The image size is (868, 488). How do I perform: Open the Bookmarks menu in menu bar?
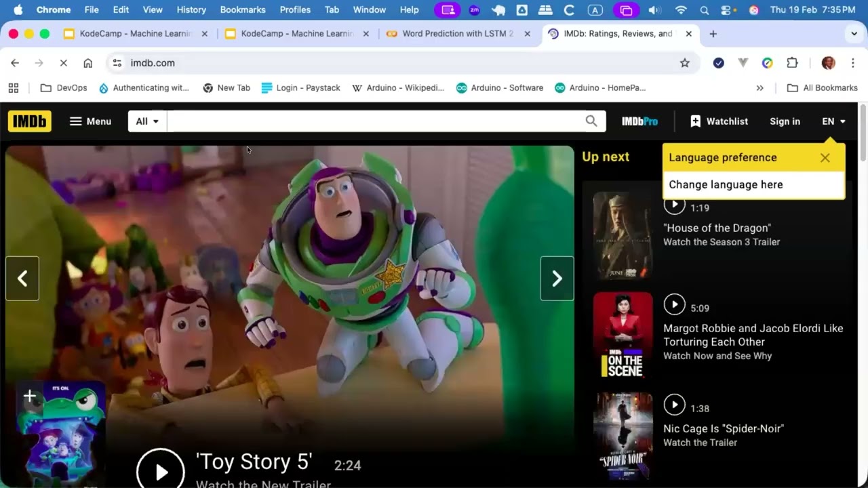[x=243, y=10]
